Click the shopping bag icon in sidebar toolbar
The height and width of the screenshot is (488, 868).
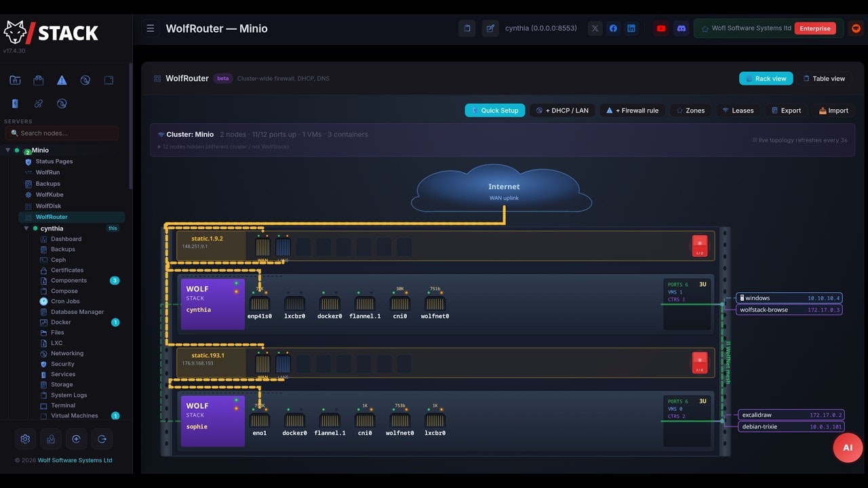click(x=39, y=80)
